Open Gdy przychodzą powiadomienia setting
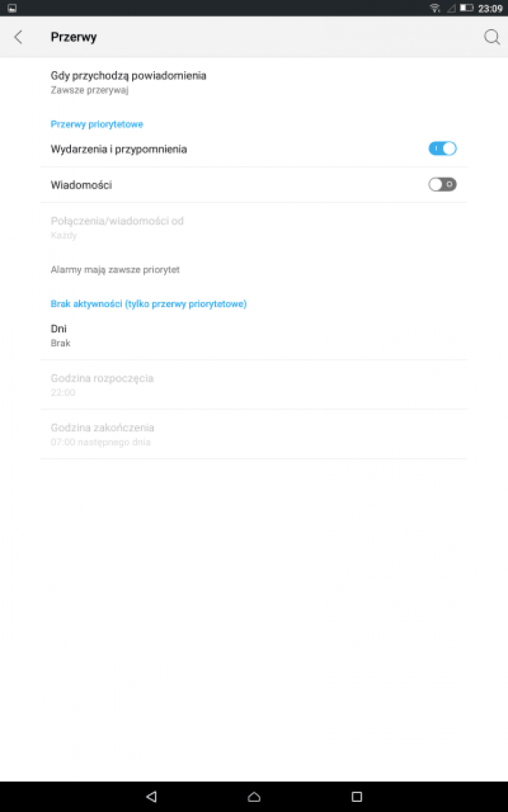This screenshot has width=508, height=812. (x=254, y=82)
